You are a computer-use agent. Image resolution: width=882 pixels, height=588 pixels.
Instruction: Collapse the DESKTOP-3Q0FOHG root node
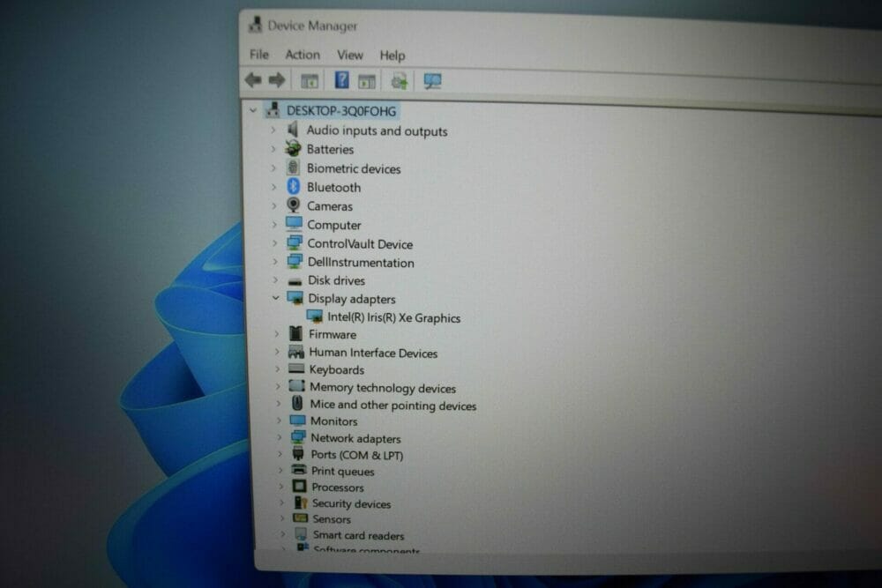click(x=253, y=110)
